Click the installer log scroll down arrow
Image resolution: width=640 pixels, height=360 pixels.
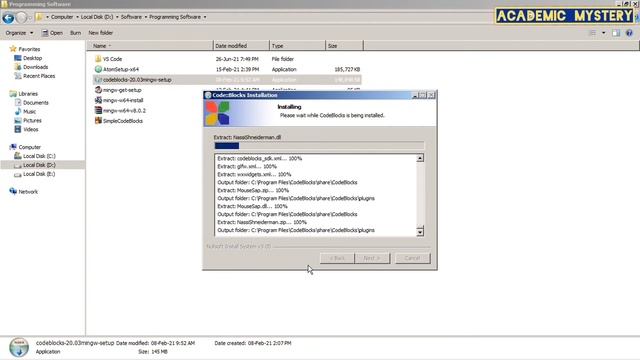(420, 232)
